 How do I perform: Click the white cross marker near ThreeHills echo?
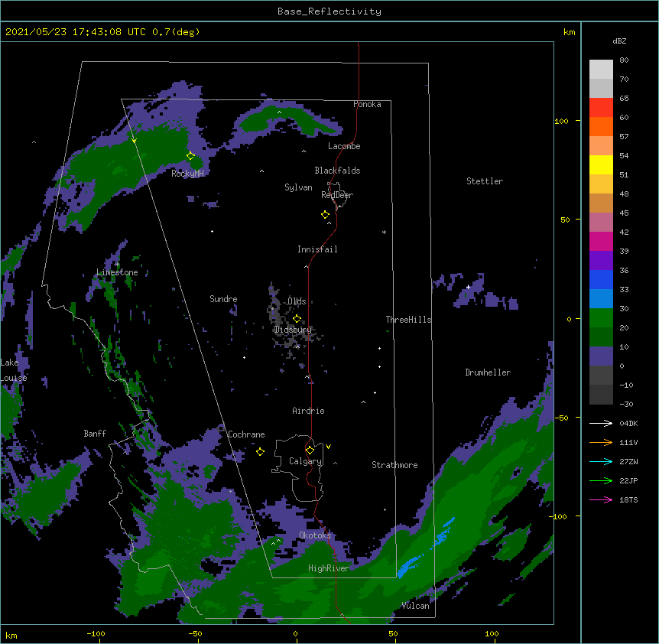coord(468,287)
